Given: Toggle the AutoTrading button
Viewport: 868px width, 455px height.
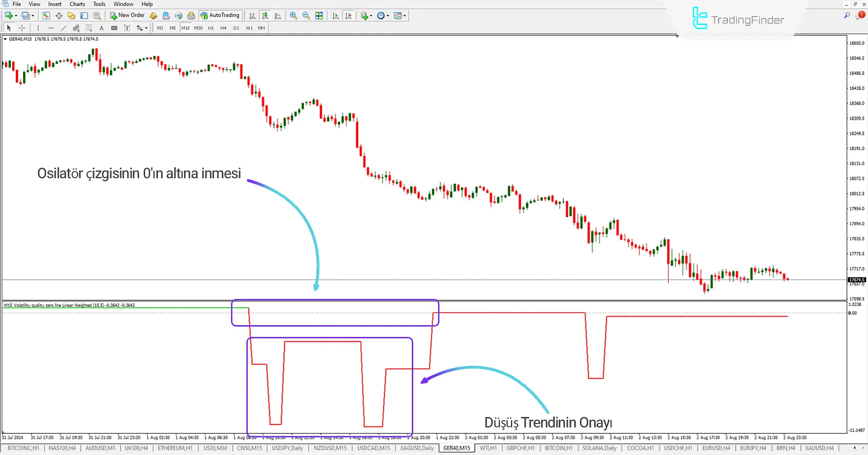Looking at the screenshot, I should pyautogui.click(x=220, y=15).
